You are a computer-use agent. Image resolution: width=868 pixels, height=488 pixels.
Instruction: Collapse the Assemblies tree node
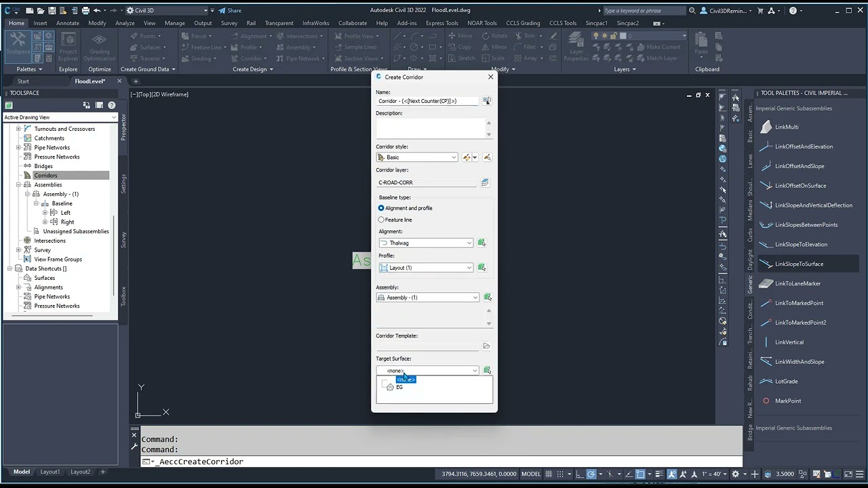pyautogui.click(x=18, y=185)
